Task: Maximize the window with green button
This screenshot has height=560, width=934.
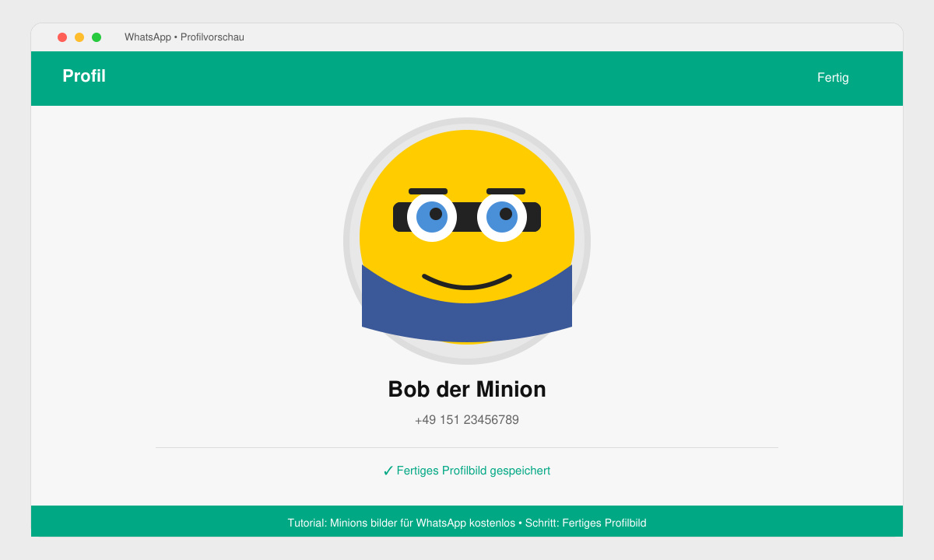Action: 97,37
